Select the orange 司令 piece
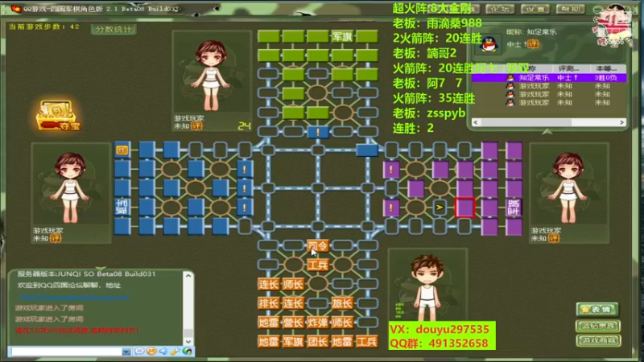This screenshot has width=644, height=362. click(x=317, y=245)
